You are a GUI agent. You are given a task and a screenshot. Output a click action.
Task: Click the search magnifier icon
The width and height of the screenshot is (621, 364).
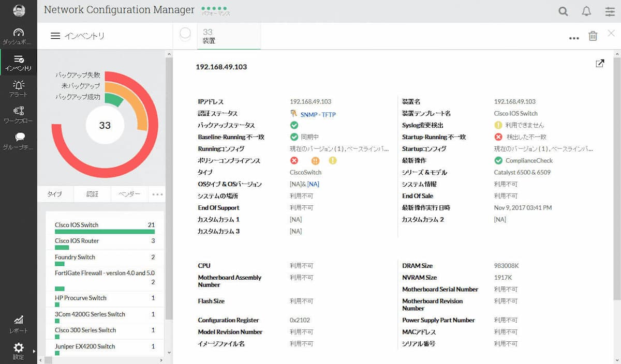563,11
